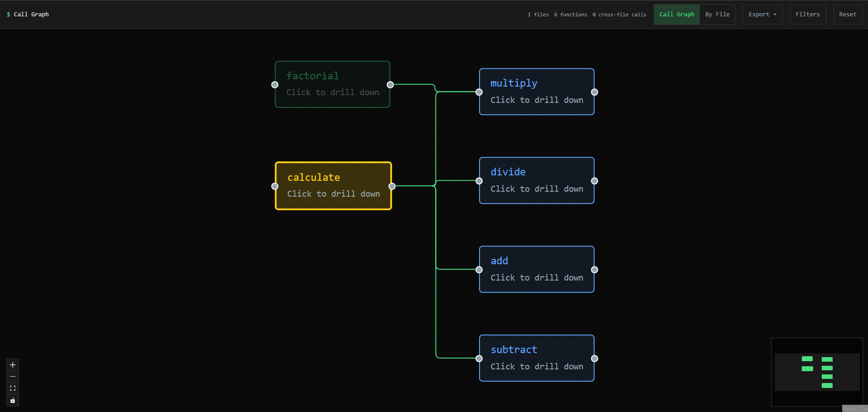The width and height of the screenshot is (868, 412).
Task: Click multiply node's left input handle
Action: click(479, 92)
